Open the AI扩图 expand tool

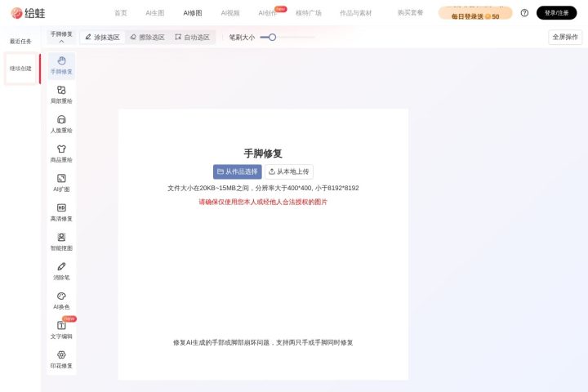coord(61,183)
